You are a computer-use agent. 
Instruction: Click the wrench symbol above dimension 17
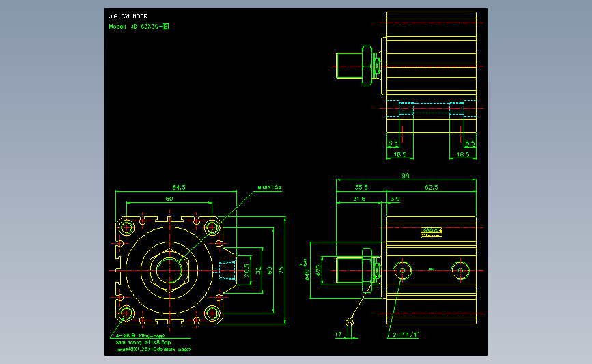tap(350, 322)
